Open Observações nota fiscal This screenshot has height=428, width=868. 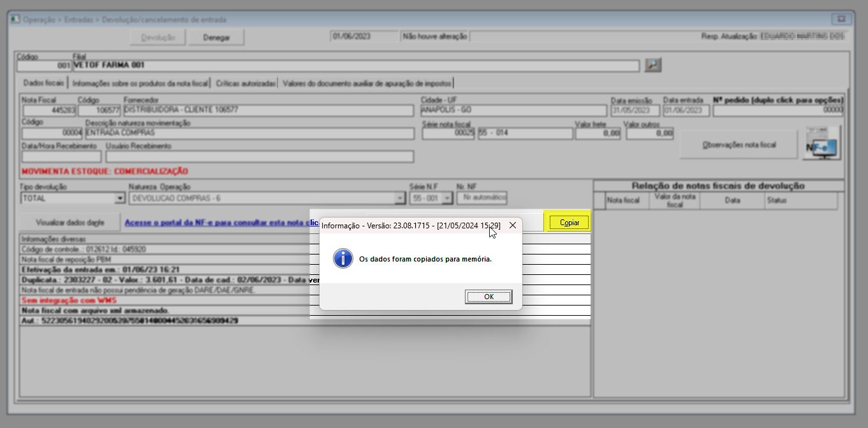(x=739, y=145)
